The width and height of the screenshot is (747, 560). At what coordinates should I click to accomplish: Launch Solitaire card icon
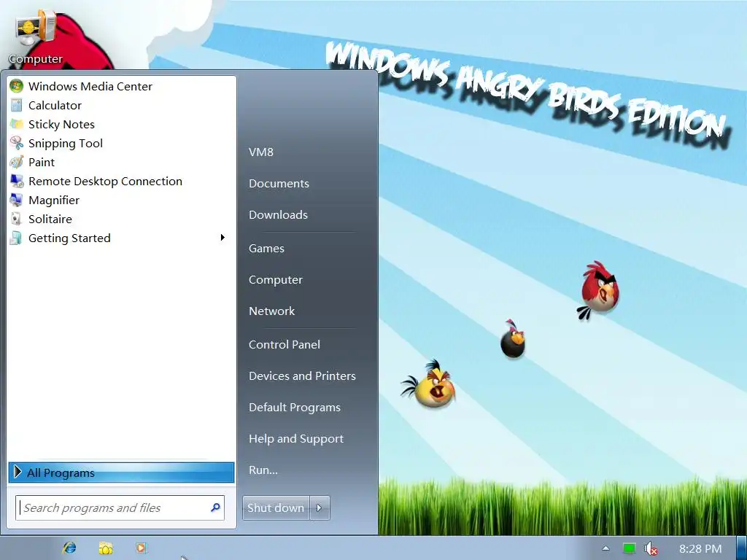coord(16,219)
